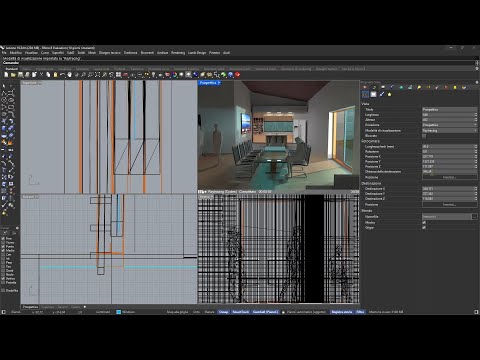This screenshot has height=360, width=480.
Task: Select the pointer arrow tool in left sidebar
Action: coord(4,86)
